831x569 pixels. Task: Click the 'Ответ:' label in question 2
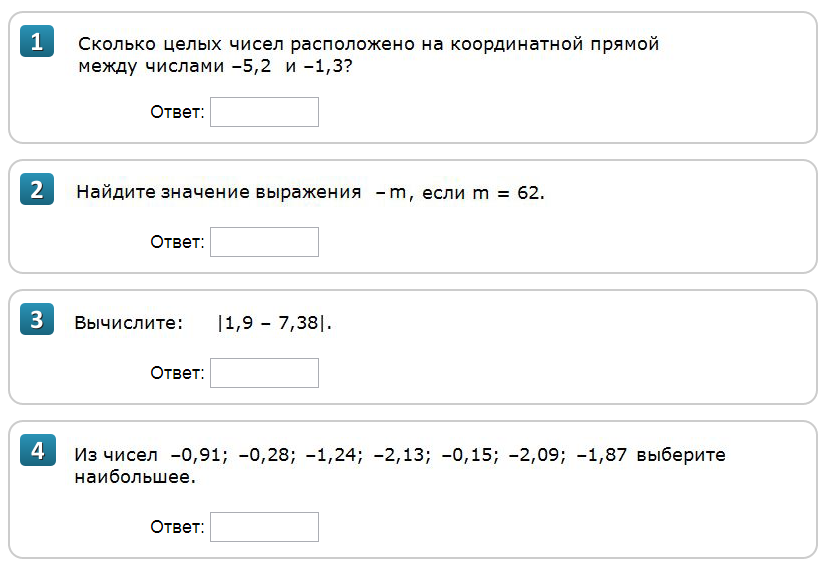pyautogui.click(x=177, y=242)
